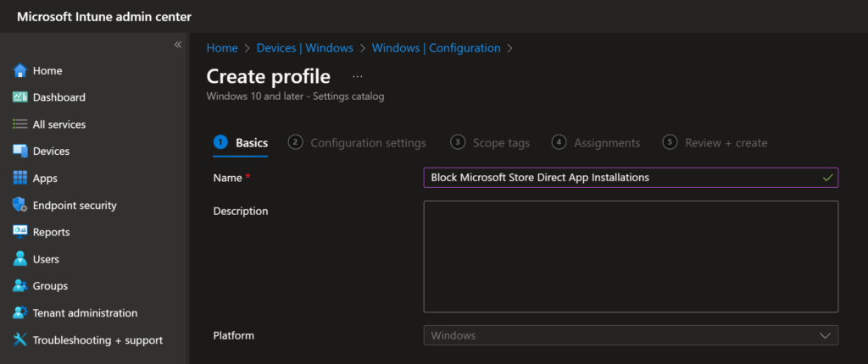Click the Platform dropdown chevron arrow
Viewport: 868px width, 364px height.
pos(825,336)
